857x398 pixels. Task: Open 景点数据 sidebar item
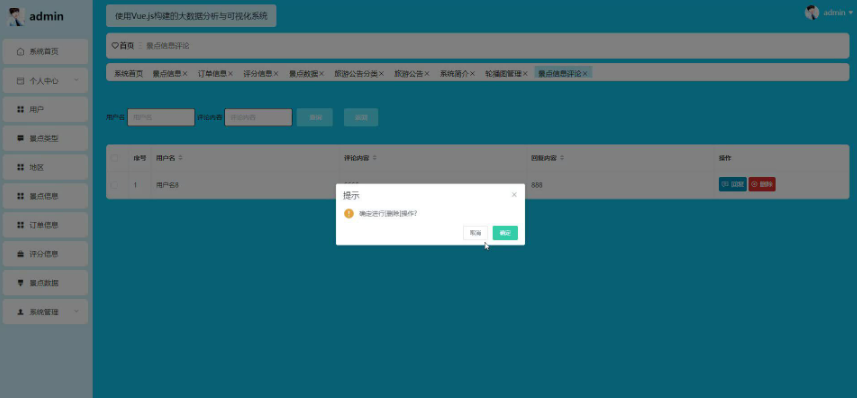click(x=45, y=283)
